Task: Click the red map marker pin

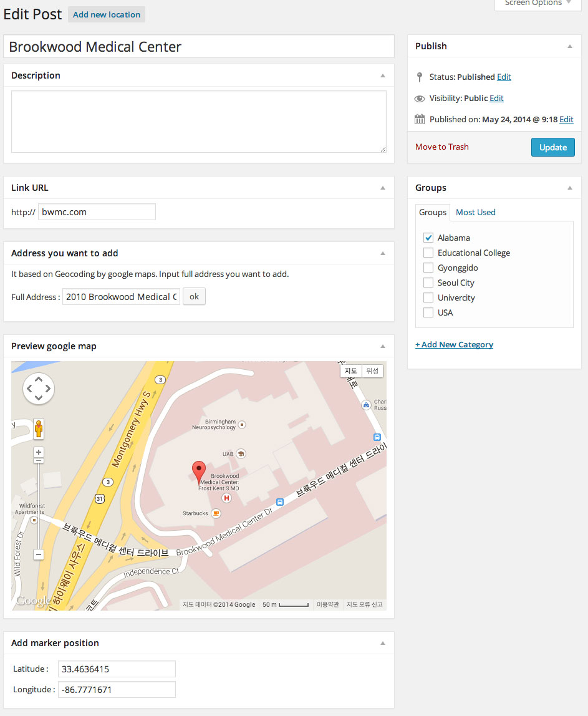Action: [x=198, y=472]
